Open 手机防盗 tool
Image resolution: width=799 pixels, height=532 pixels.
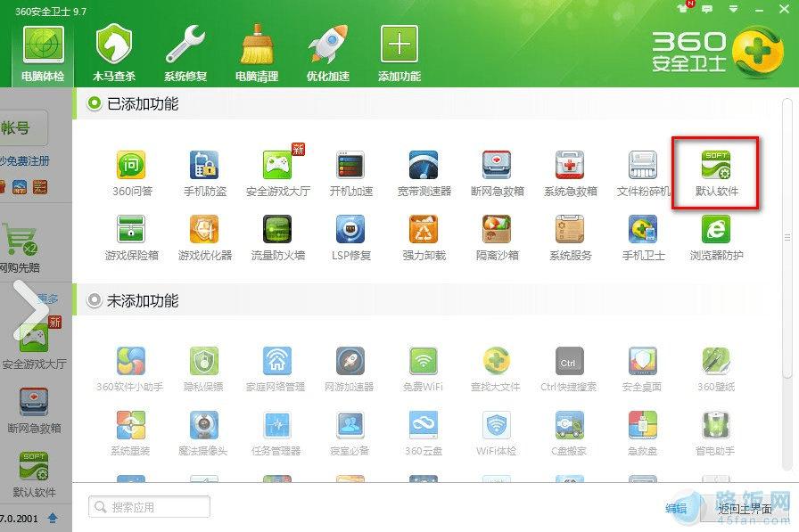point(205,174)
